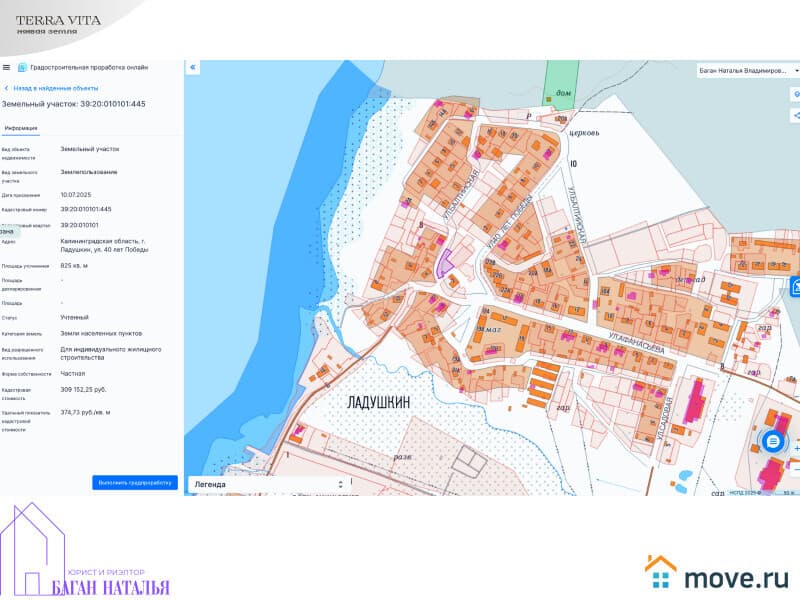Open the hamburger menu
800x600 pixels.
point(7,67)
